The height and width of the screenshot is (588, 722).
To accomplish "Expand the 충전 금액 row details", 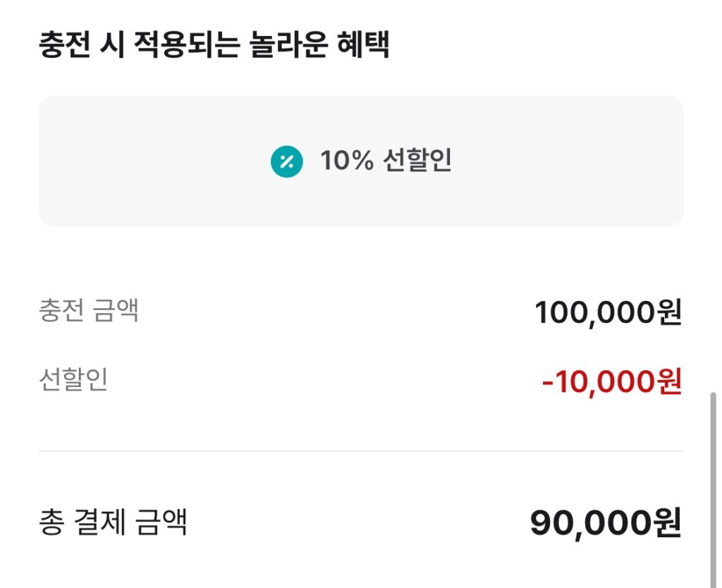I will tap(361, 310).
